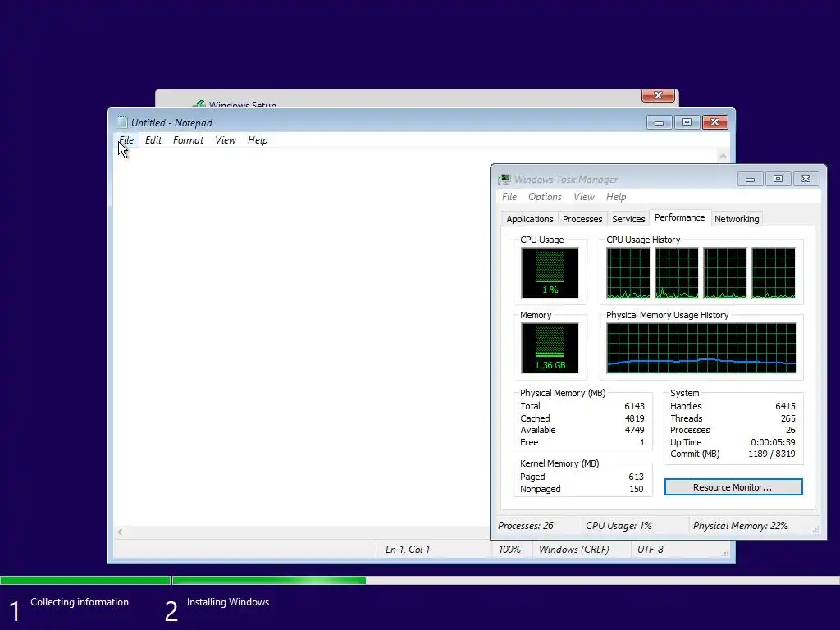This screenshot has height=630, width=840.
Task: Open the File menu in Notepad
Action: pyautogui.click(x=126, y=140)
